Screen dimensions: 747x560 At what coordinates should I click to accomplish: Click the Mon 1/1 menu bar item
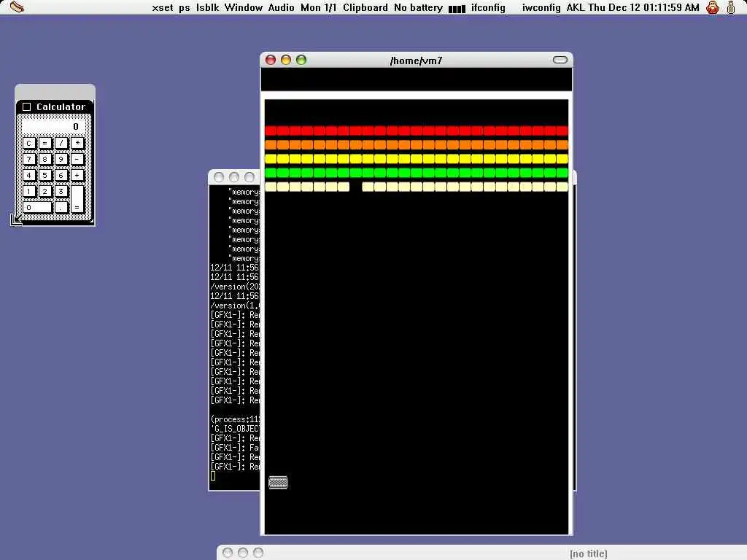318,7
